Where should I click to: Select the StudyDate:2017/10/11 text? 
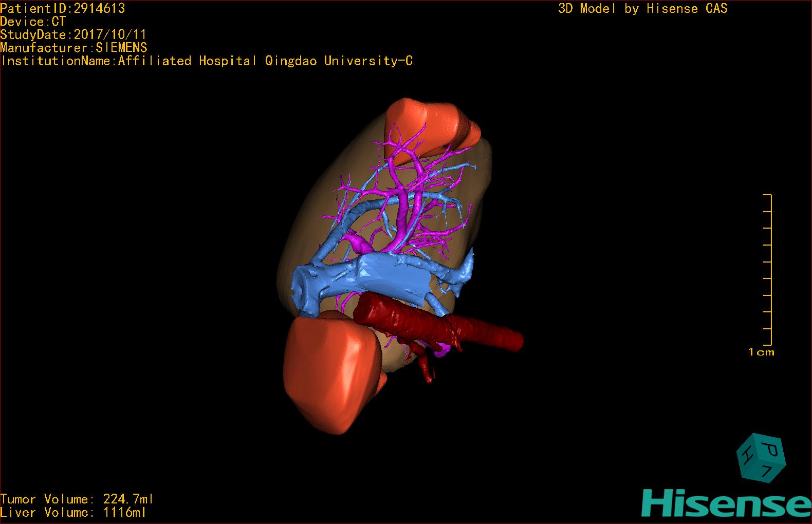click(x=73, y=35)
